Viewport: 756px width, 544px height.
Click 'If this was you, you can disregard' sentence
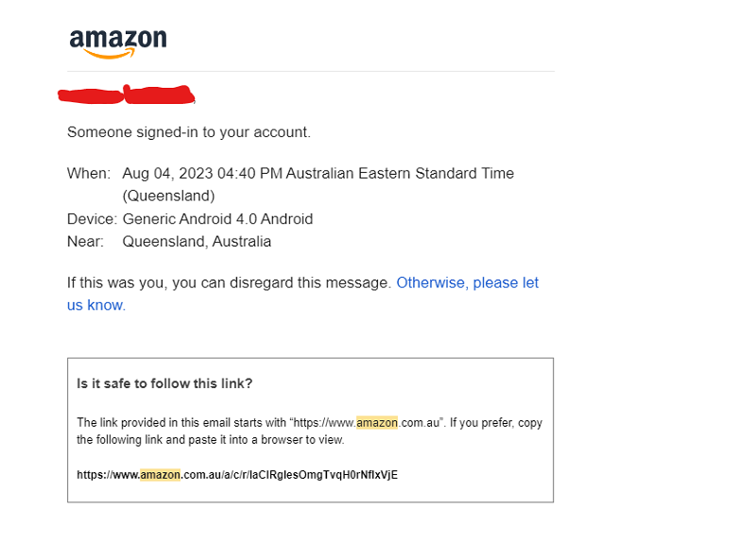[229, 282]
